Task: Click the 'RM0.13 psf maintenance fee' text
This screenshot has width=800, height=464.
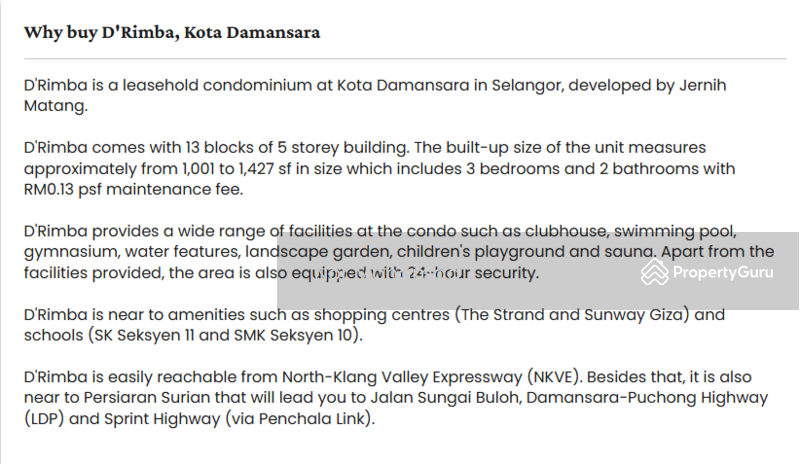Action: 132,189
